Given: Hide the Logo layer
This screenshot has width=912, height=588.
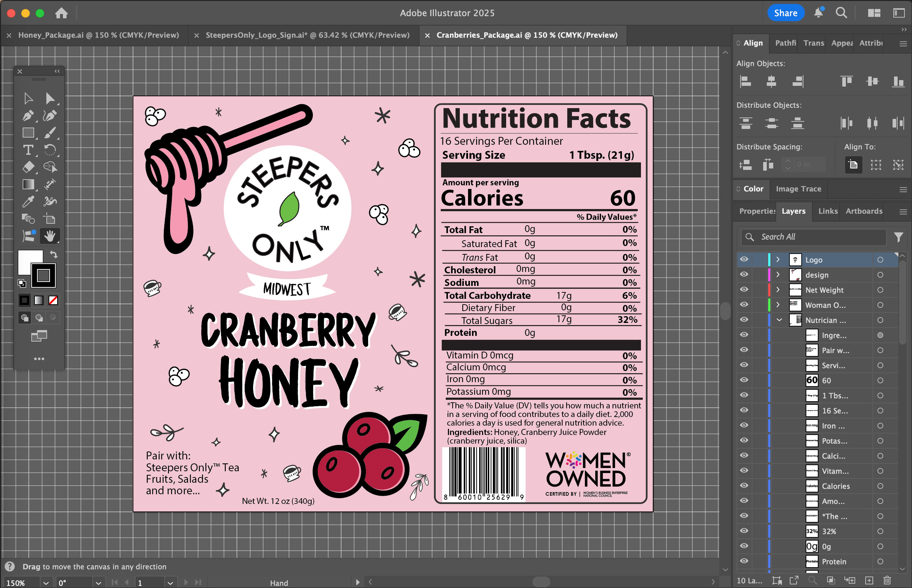Looking at the screenshot, I should pyautogui.click(x=744, y=259).
